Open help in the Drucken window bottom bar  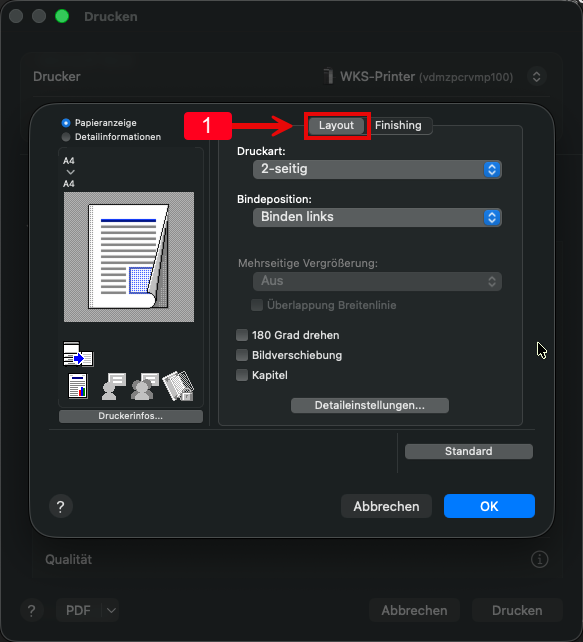tap(32, 610)
